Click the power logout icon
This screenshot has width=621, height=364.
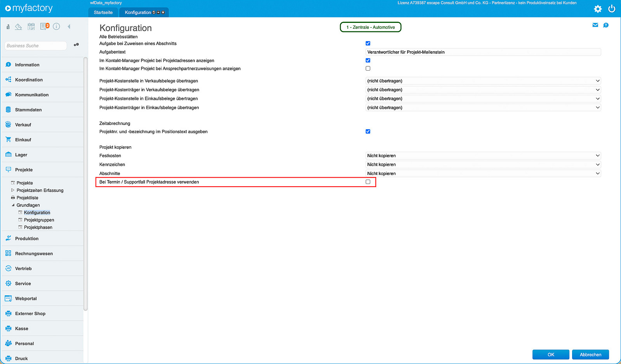click(x=612, y=9)
